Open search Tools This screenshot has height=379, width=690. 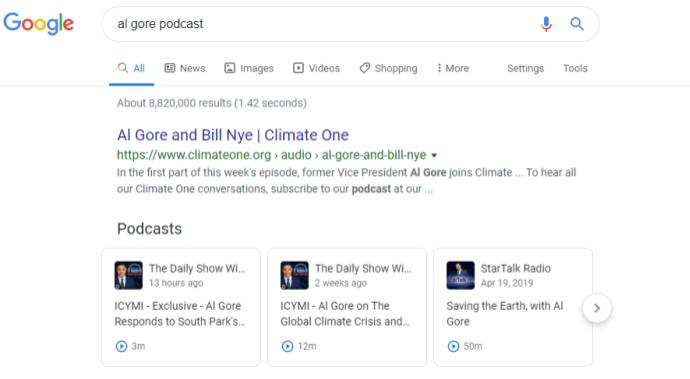(x=575, y=68)
